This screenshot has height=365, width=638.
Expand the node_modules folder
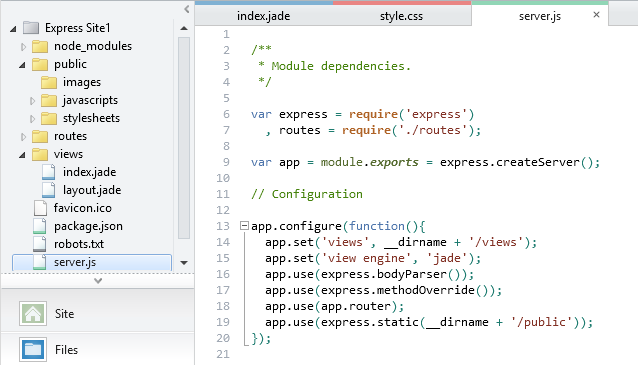point(23,47)
